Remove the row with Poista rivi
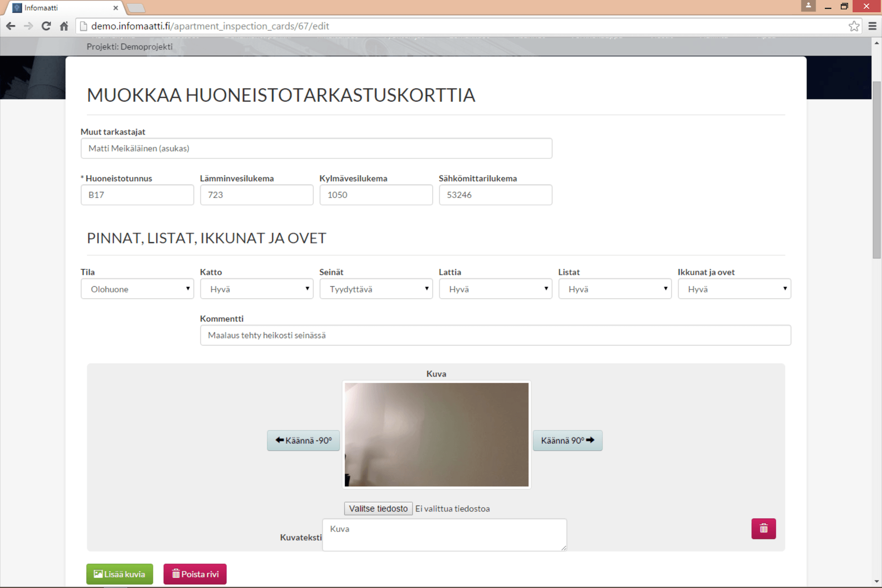 tap(195, 574)
